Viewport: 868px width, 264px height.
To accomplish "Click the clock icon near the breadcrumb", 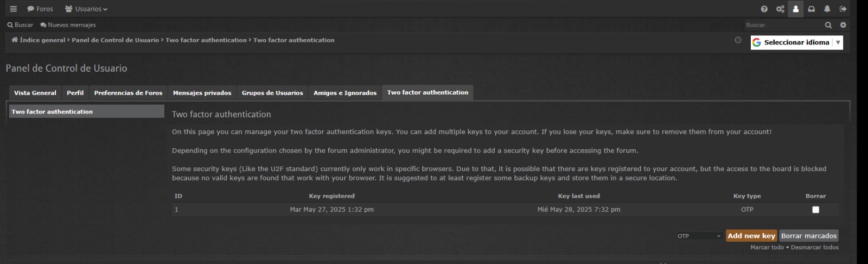I will pyautogui.click(x=738, y=40).
